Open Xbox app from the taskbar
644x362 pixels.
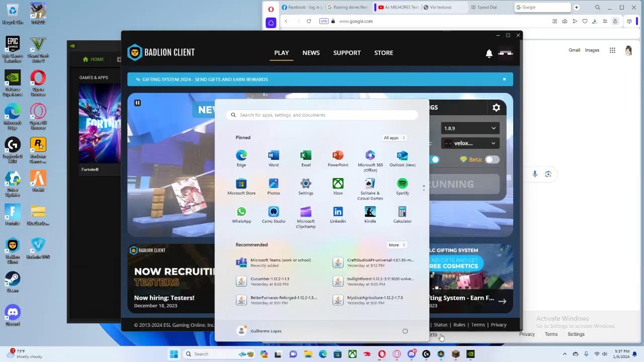[353, 354]
